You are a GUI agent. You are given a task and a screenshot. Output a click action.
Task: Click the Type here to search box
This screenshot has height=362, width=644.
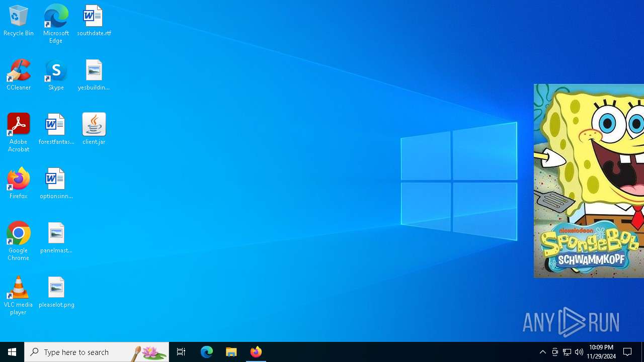97,352
